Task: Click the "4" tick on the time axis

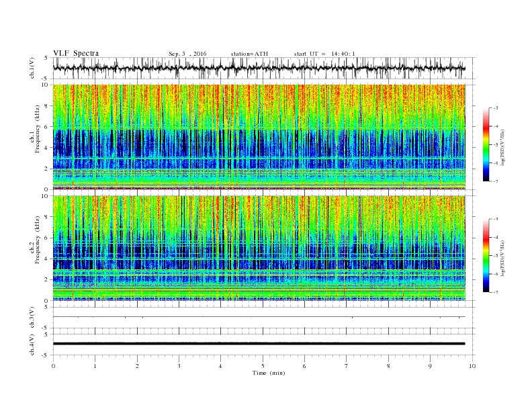Action: [x=220, y=366]
